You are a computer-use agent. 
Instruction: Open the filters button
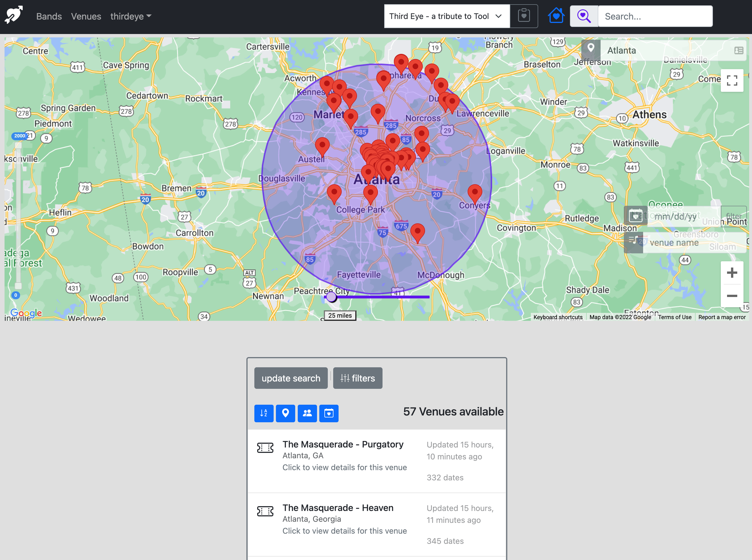click(x=358, y=378)
